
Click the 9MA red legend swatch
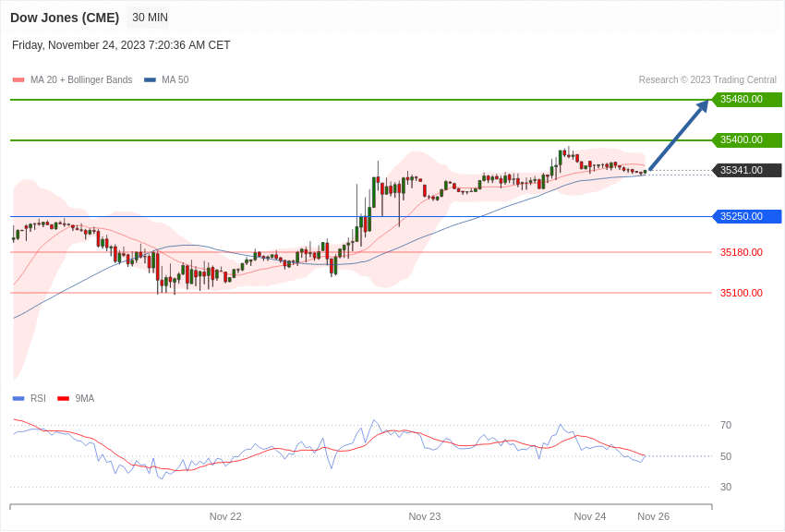pos(63,399)
